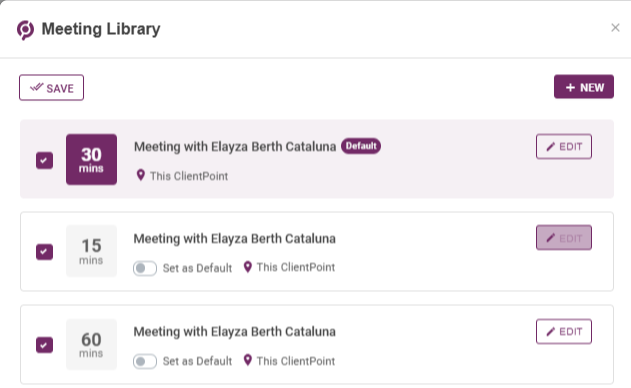
Task: Save the meeting library changes
Action: point(52,87)
